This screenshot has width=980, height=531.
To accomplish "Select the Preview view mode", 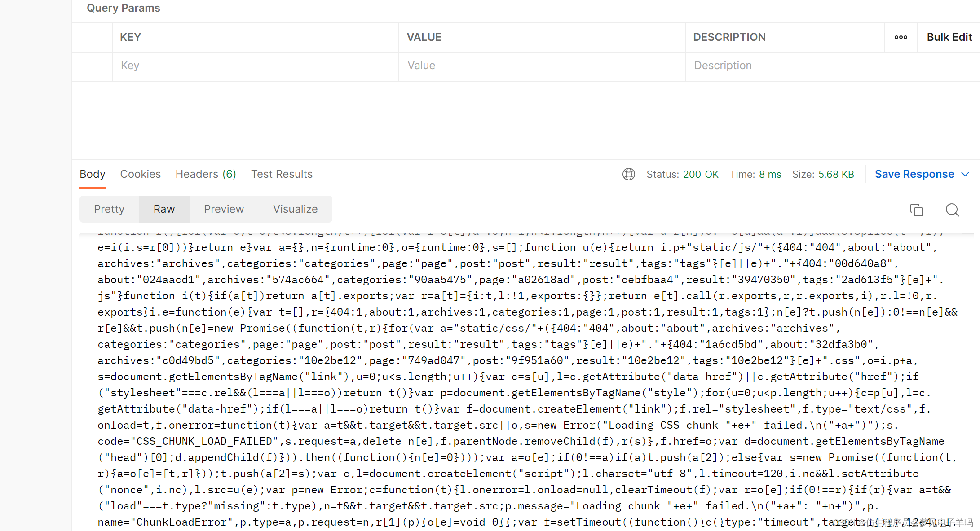I will 224,209.
